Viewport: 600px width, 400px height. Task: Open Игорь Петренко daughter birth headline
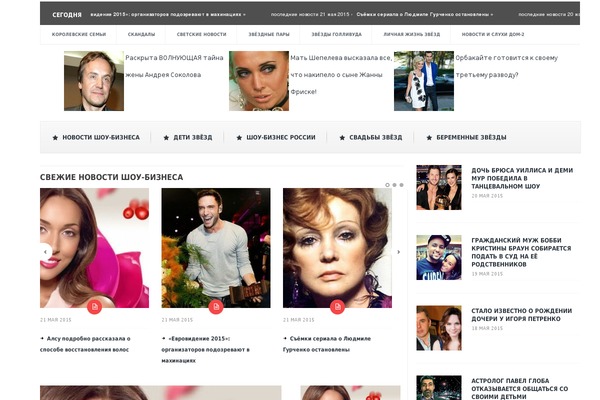[x=522, y=315]
